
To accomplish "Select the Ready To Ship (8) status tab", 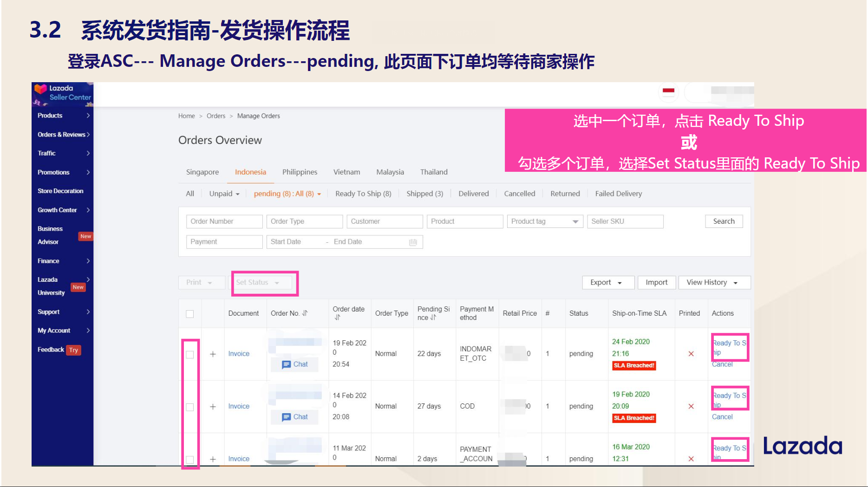I will click(363, 194).
